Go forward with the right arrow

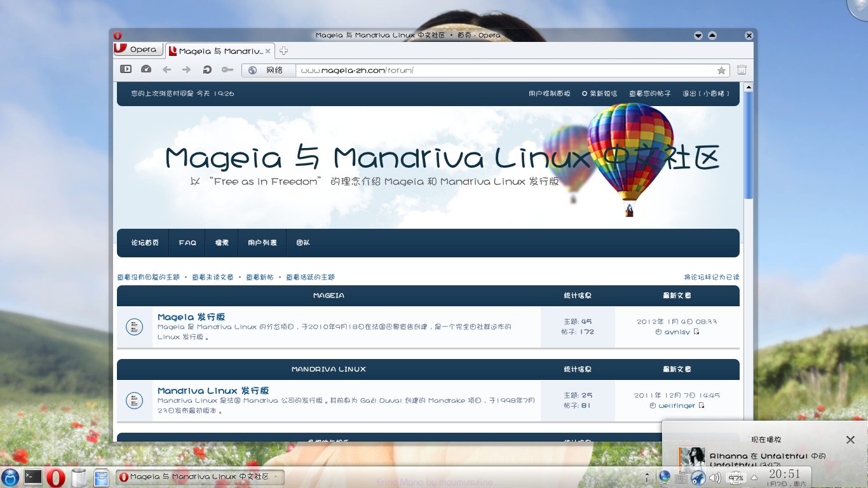(186, 70)
